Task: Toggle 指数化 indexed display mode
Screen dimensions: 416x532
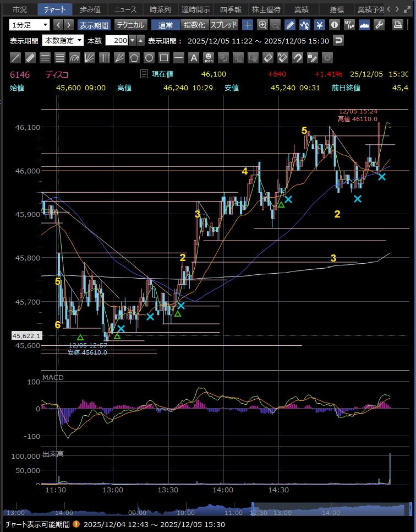Action: coord(194,25)
